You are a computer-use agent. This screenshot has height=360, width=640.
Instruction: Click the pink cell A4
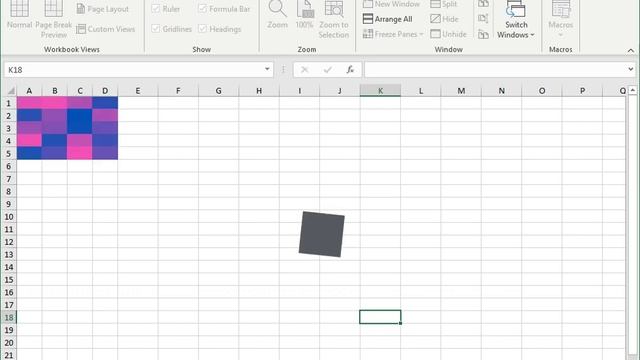click(29, 141)
